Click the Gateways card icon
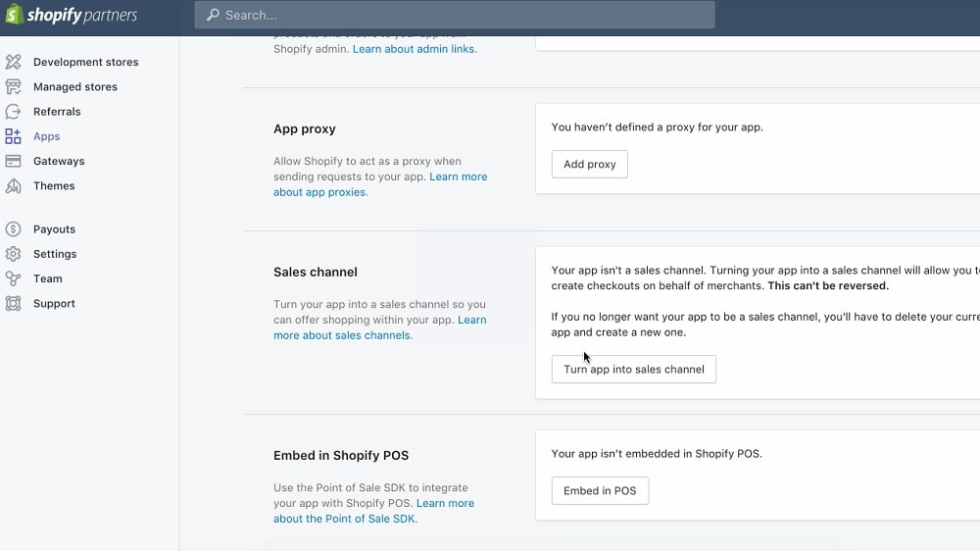This screenshot has height=551, width=980. click(x=13, y=161)
